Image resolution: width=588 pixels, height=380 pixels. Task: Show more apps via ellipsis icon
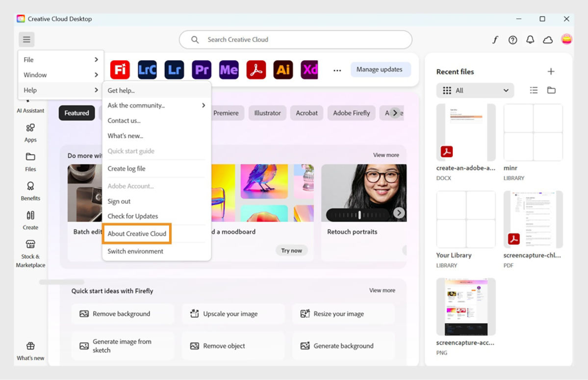coord(337,70)
